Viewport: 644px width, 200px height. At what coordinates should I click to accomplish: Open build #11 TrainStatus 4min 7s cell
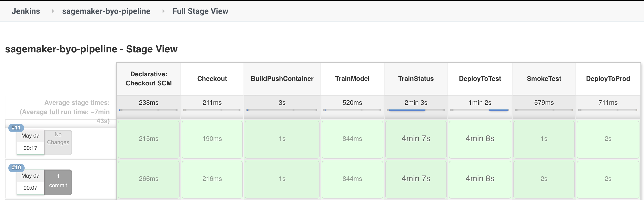coord(416,140)
